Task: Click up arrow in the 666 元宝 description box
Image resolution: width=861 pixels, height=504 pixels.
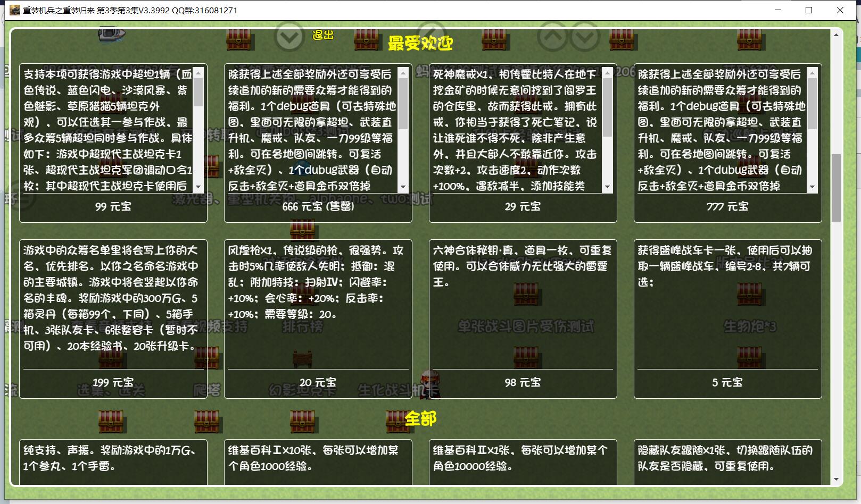Action: (403, 73)
